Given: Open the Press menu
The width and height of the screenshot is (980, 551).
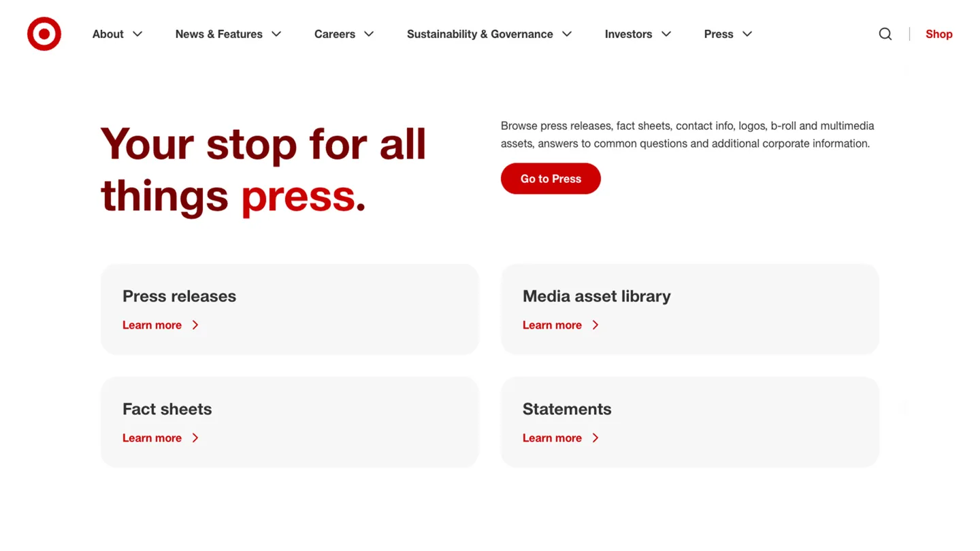Looking at the screenshot, I should 718,33.
